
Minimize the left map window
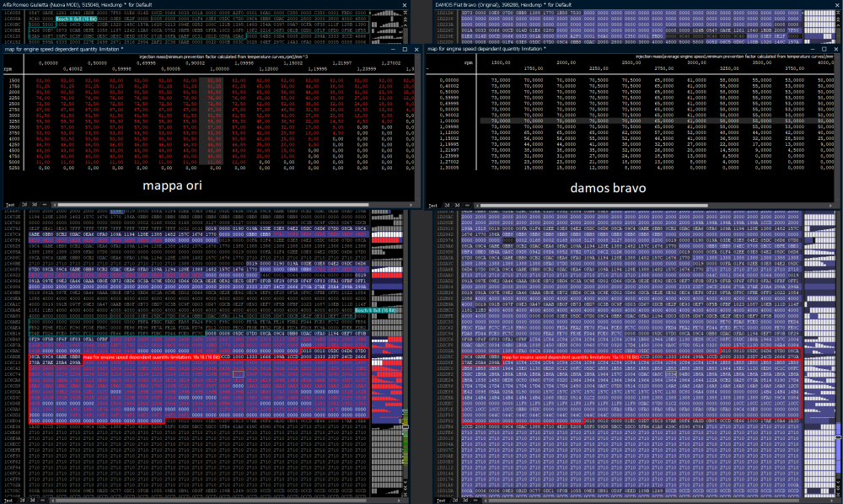pyautogui.click(x=394, y=49)
